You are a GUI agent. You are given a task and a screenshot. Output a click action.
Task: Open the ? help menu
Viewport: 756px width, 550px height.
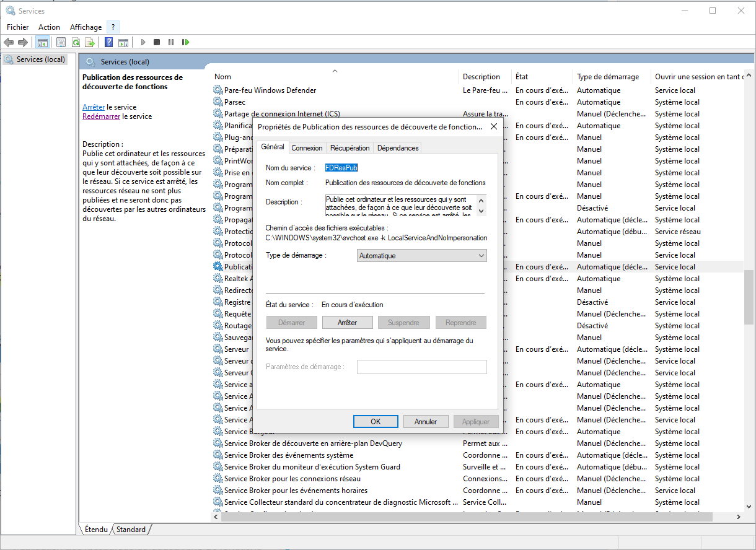pyautogui.click(x=113, y=27)
